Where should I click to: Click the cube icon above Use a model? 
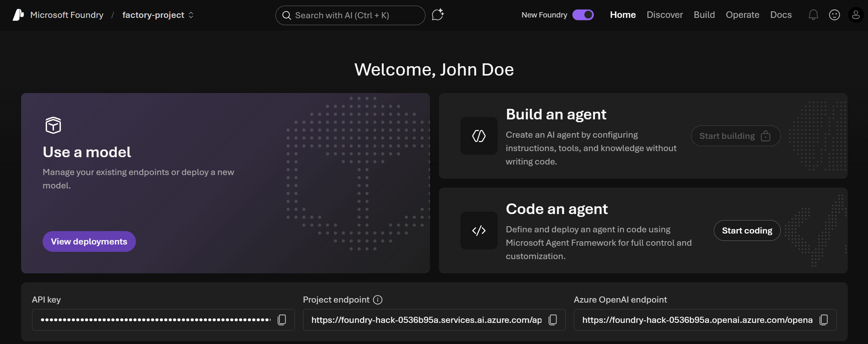[x=53, y=125]
